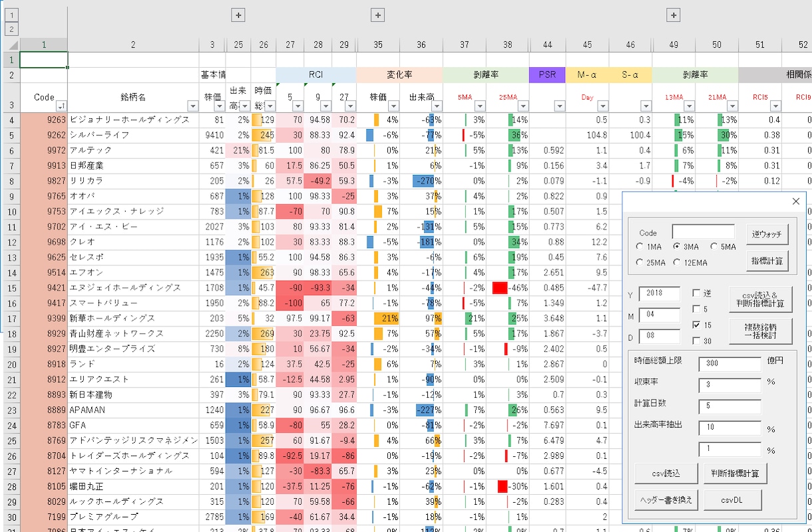This screenshot has width=812, height=532.
Task: Expand column group plus above column 49
Action: (x=674, y=15)
